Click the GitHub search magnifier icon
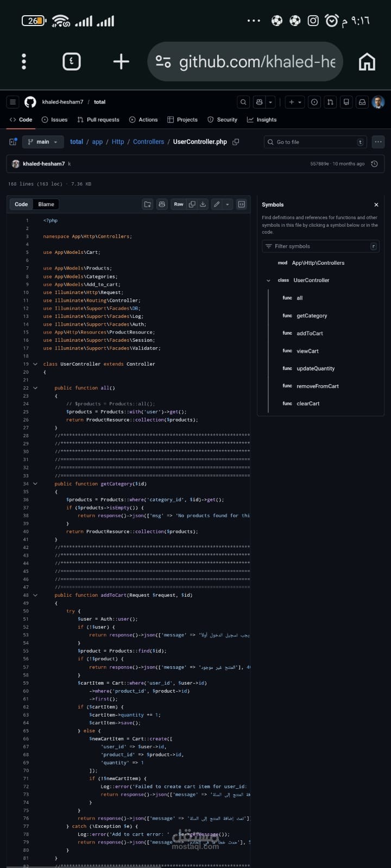This screenshot has width=391, height=868. (x=243, y=102)
